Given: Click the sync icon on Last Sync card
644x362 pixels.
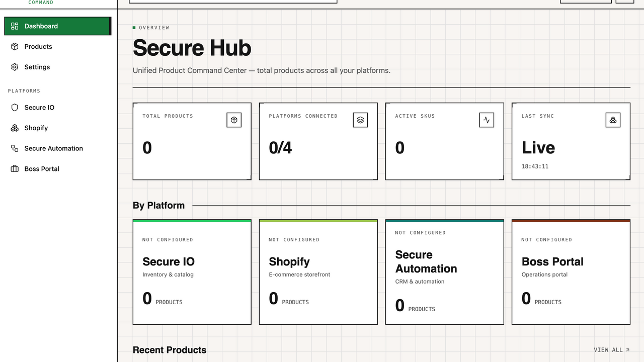Looking at the screenshot, I should point(613,120).
